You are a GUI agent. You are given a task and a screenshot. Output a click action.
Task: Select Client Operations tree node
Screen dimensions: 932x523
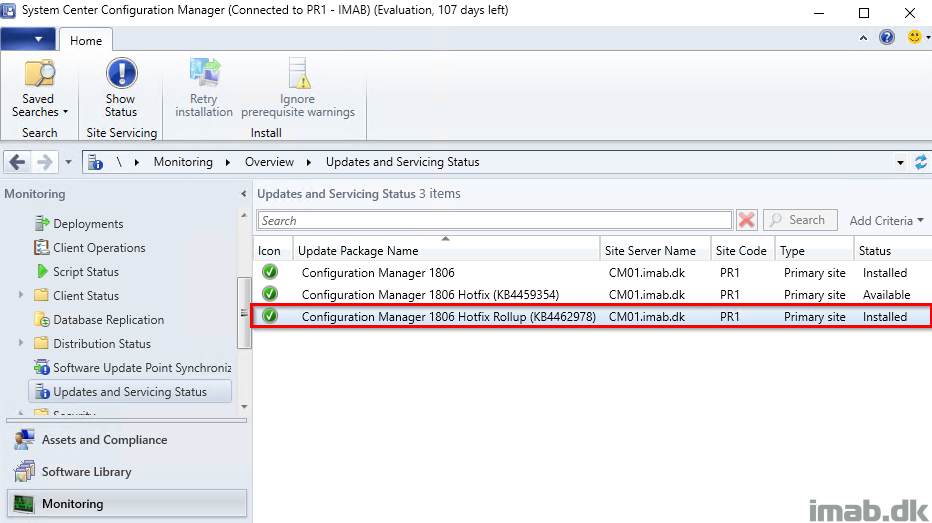tap(99, 248)
